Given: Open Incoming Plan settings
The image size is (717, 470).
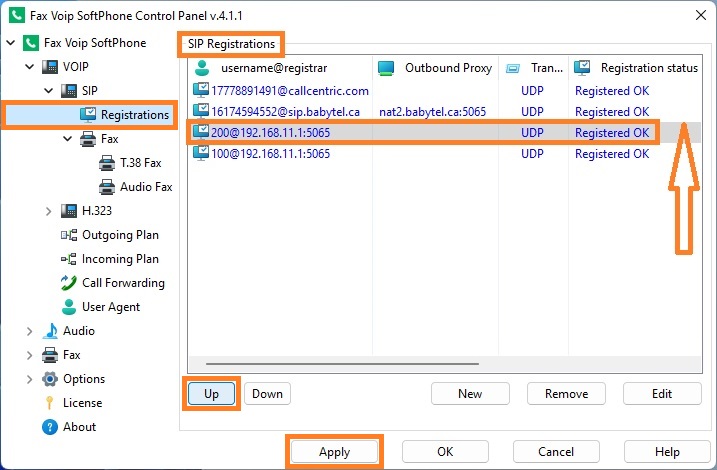Looking at the screenshot, I should tap(120, 259).
